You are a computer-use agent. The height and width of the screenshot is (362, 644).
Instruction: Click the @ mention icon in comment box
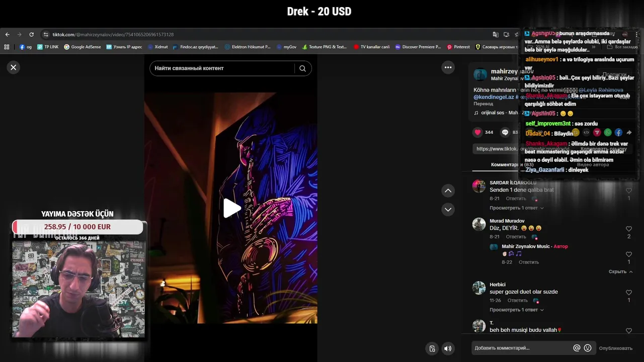tap(577, 348)
